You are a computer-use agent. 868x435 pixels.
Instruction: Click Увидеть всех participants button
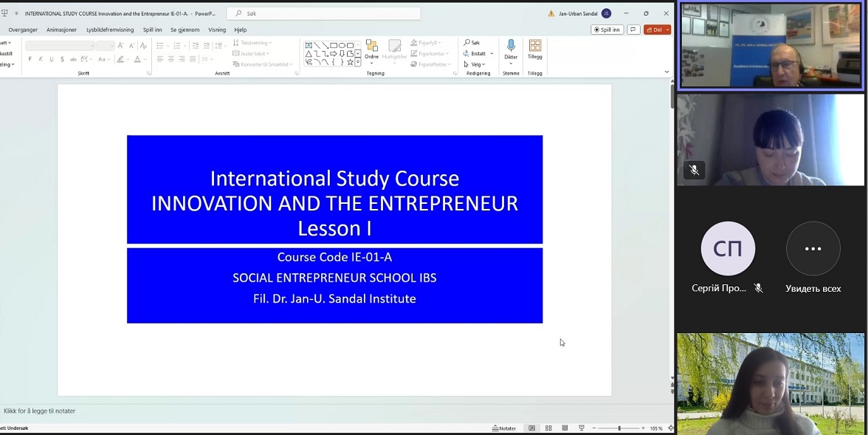click(x=813, y=249)
